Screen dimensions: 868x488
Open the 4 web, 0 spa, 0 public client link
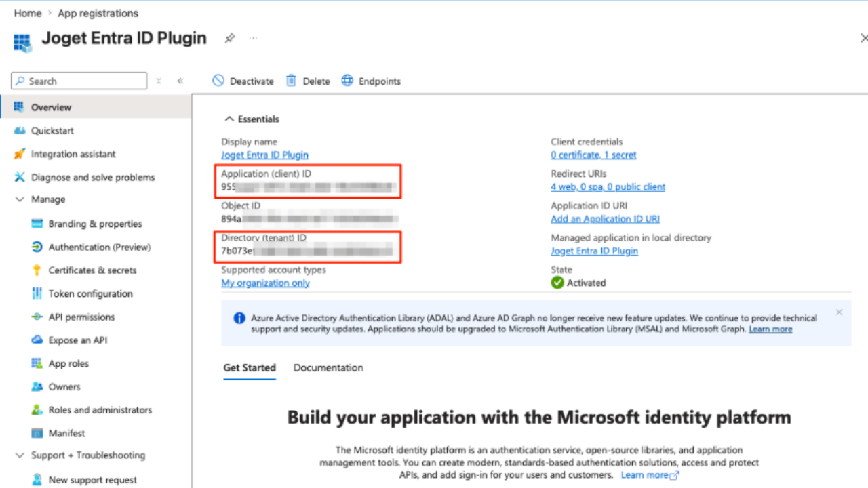608,186
